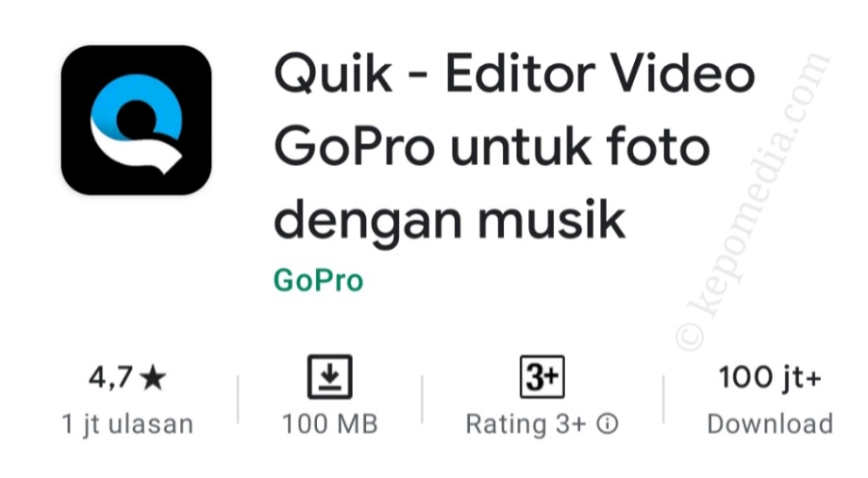868x478 pixels.
Task: Click the 3+ content rating badge
Action: coord(542,377)
